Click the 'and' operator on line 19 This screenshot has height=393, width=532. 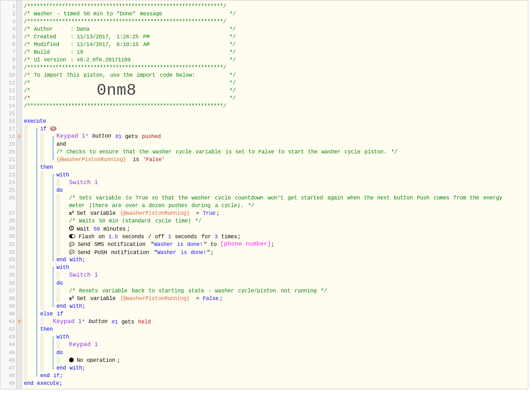(61, 145)
